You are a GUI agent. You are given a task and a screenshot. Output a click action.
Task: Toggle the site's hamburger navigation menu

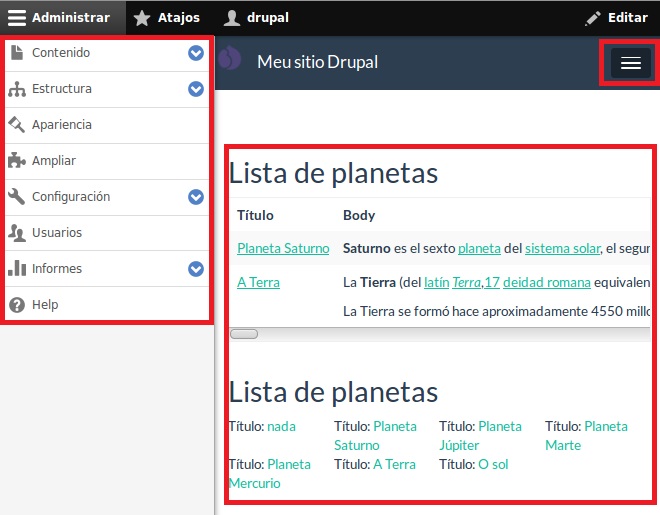coord(631,63)
